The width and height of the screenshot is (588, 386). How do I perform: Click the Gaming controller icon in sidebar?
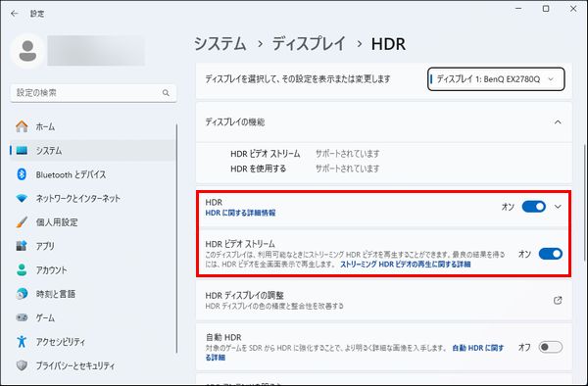22,317
